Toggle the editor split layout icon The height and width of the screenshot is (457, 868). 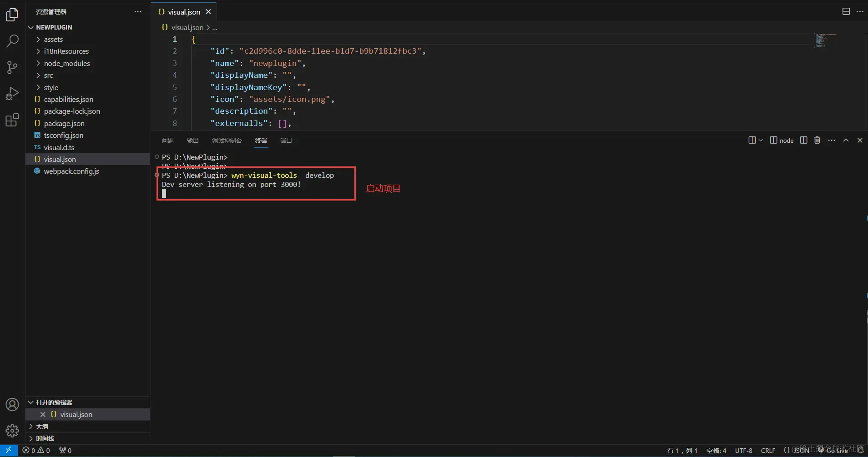tap(846, 11)
